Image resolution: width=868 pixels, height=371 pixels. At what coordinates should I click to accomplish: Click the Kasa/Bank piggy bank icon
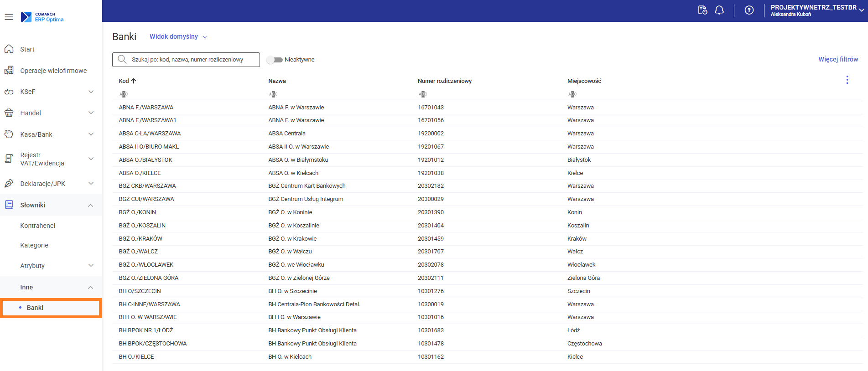point(9,134)
